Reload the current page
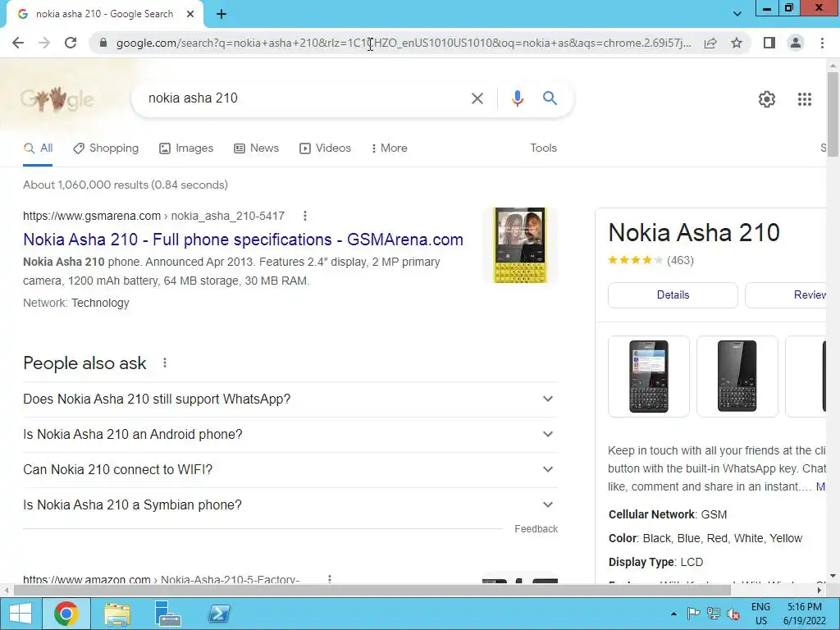840x630 pixels. click(x=71, y=43)
